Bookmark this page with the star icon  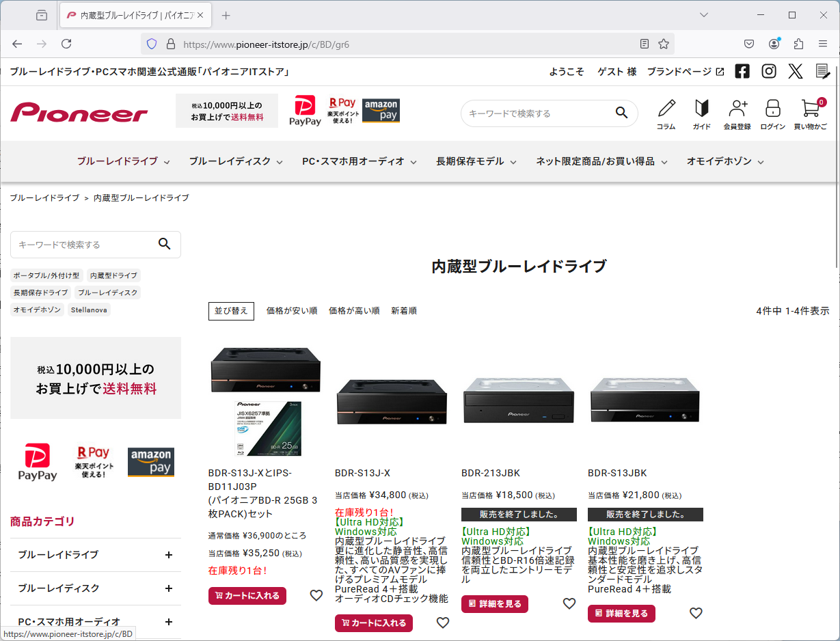click(x=664, y=44)
